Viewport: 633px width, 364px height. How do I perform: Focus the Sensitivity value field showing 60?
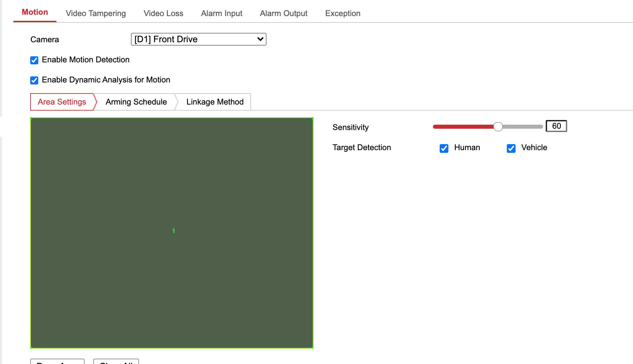[x=556, y=126]
